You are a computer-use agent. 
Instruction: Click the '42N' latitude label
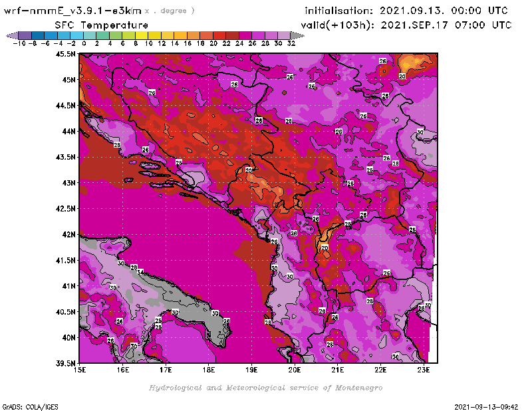pyautogui.click(x=69, y=235)
